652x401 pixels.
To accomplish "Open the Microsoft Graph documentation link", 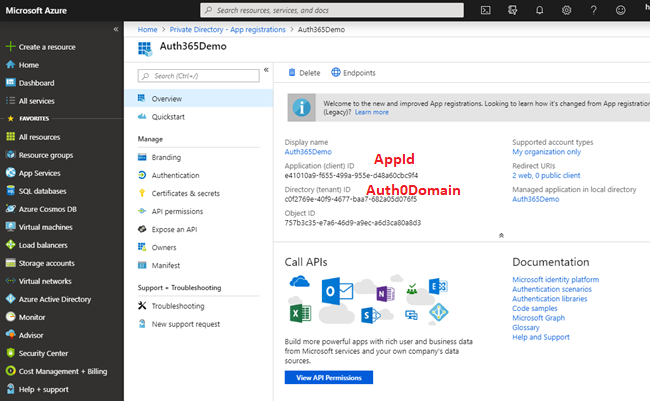I will click(x=538, y=318).
